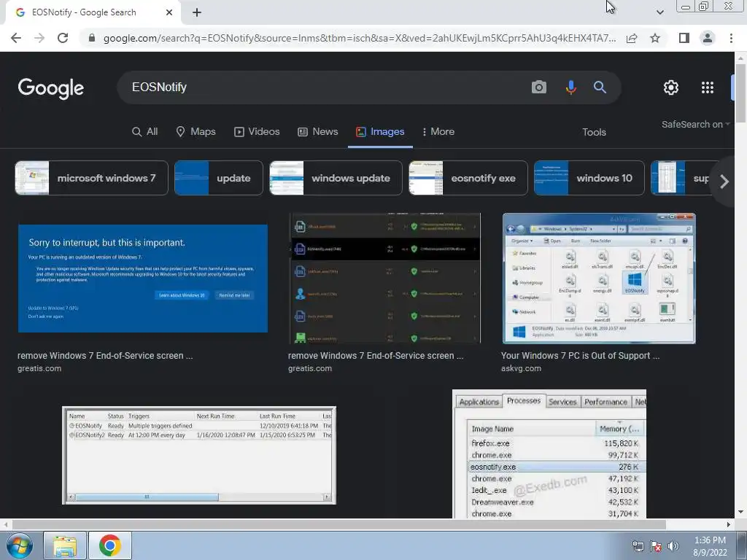Filter by microsoft windows 7 chip

click(x=91, y=178)
